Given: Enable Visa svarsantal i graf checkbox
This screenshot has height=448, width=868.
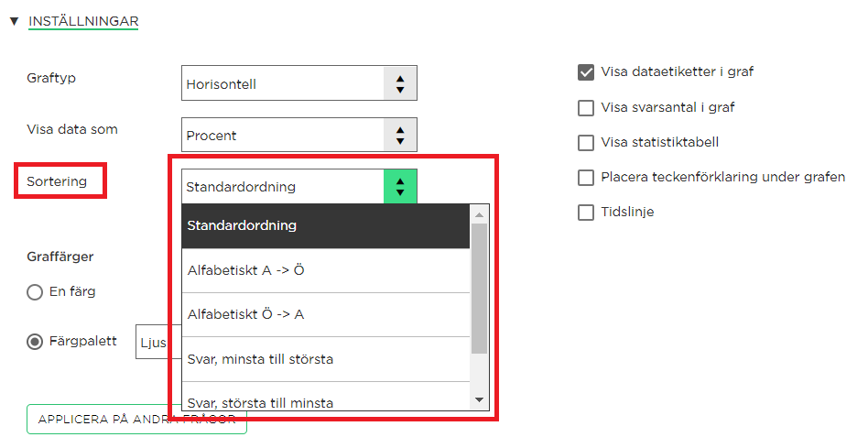Looking at the screenshot, I should pyautogui.click(x=586, y=107).
